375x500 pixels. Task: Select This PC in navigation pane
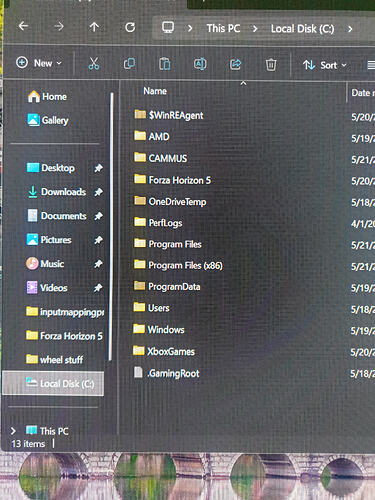47,431
